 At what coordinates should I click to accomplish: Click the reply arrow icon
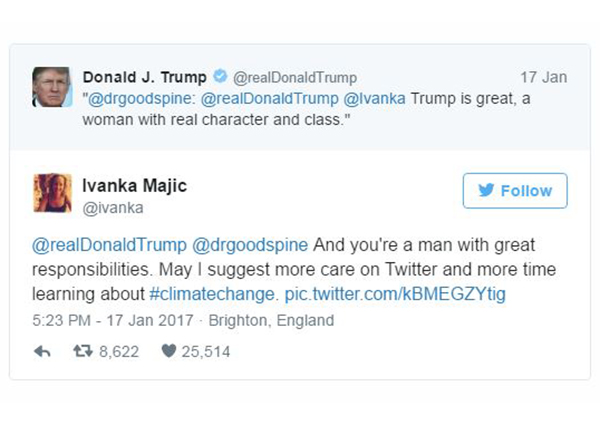point(42,351)
